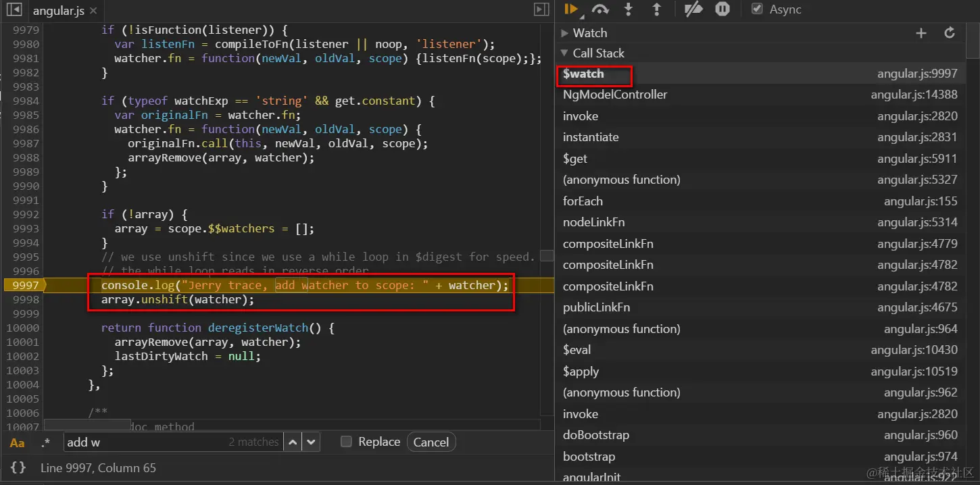Close the angular.js file tab
This screenshot has width=980, height=485.
click(x=93, y=11)
